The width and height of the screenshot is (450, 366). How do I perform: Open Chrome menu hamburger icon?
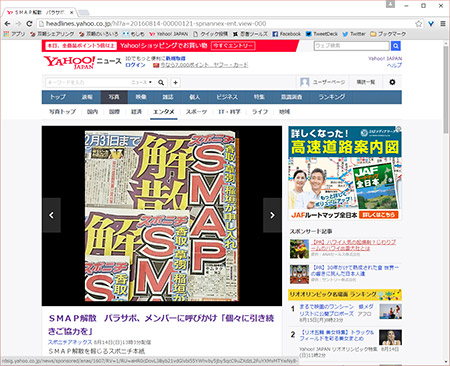443,24
